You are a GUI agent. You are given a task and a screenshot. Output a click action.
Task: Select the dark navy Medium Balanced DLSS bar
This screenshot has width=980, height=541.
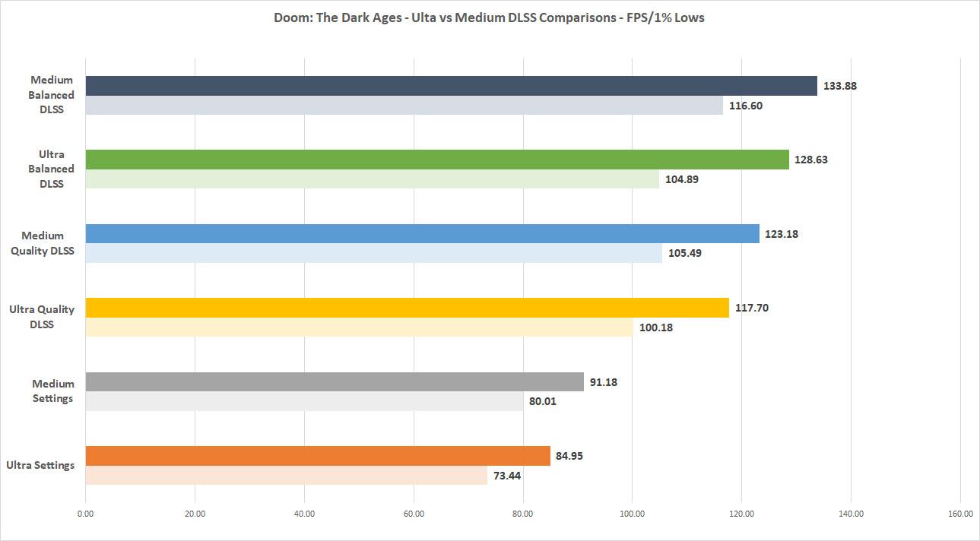click(451, 86)
